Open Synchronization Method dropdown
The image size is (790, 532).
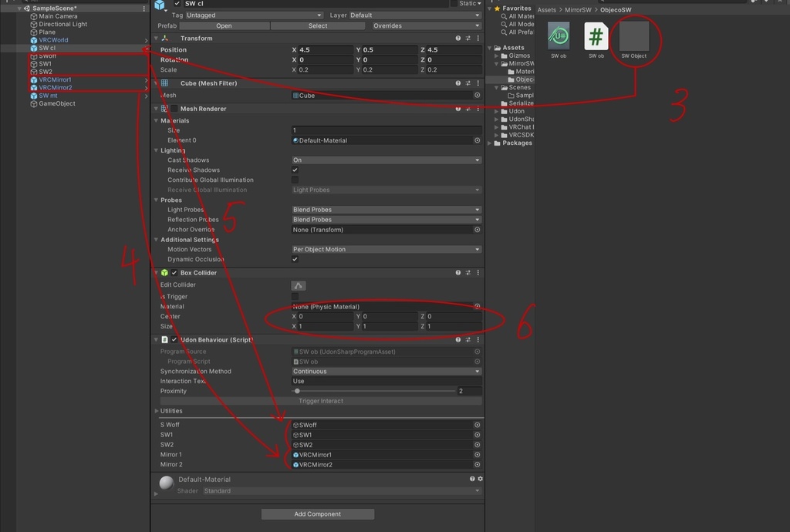pos(387,372)
